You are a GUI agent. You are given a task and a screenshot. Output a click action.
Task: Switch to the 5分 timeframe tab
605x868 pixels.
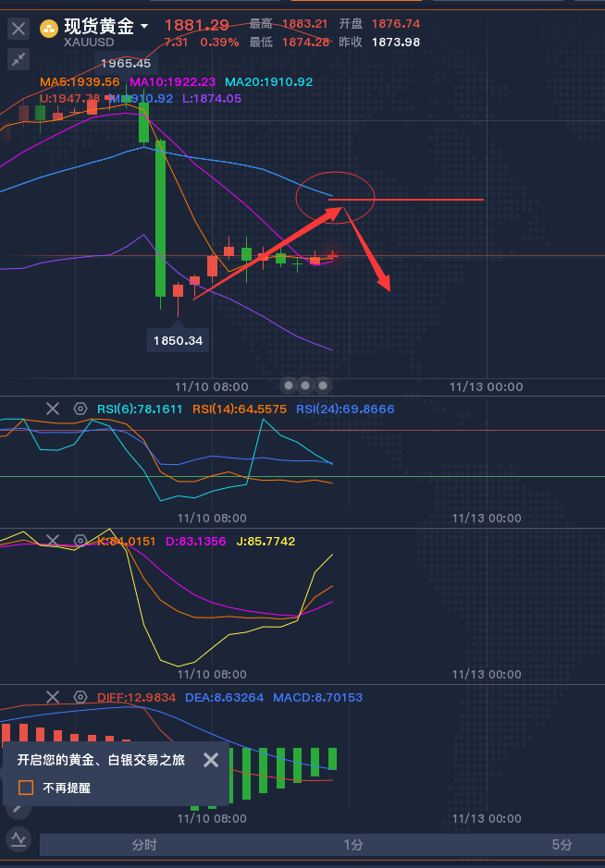click(562, 845)
